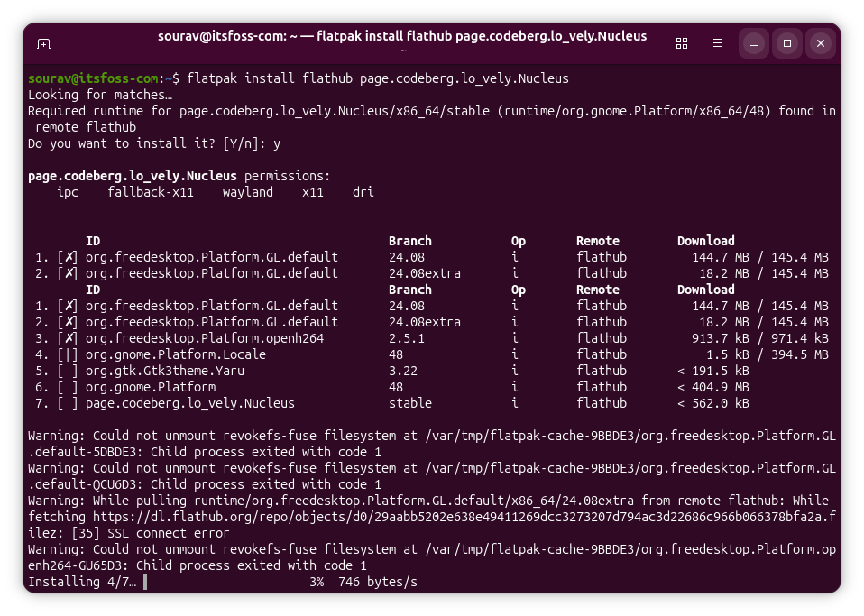Click the sourav@itsfoss-com green prompt
This screenshot has width=864, height=616.
pyautogui.click(x=94, y=78)
